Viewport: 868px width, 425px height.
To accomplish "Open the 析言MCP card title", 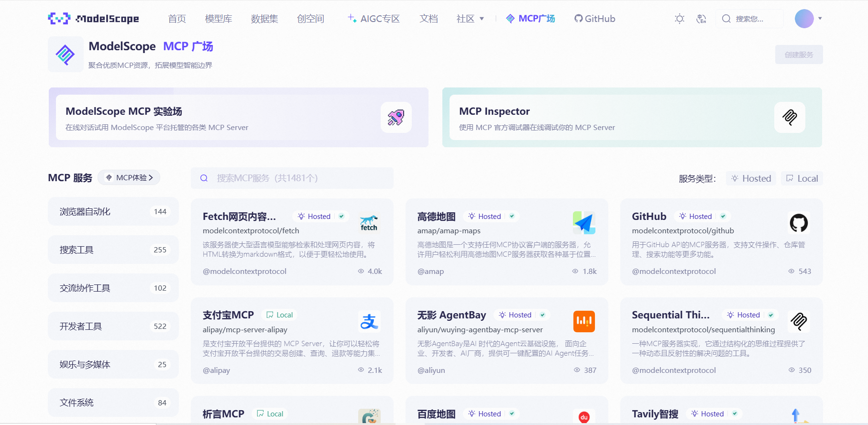I will click(x=223, y=414).
